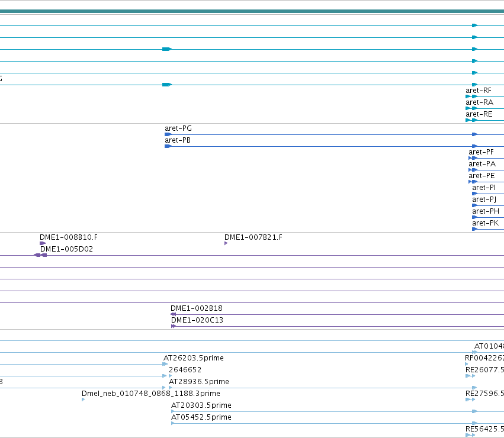The height and width of the screenshot is (438, 504).
Task: Click the DME1-005D02 feature label
Action: click(66, 249)
